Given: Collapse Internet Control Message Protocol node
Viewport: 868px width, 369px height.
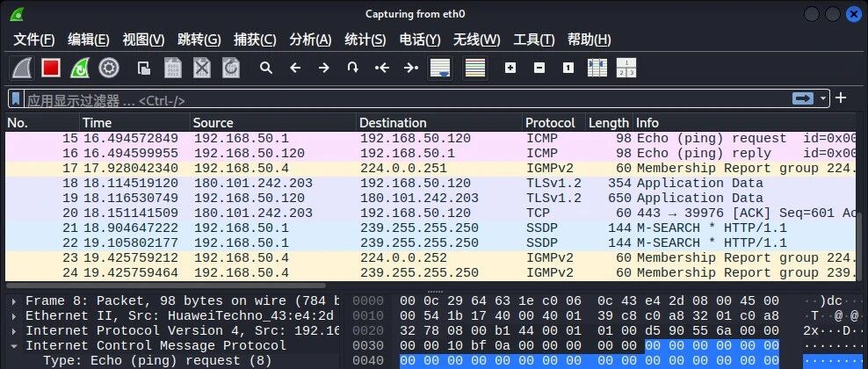Looking at the screenshot, I should tap(13, 346).
